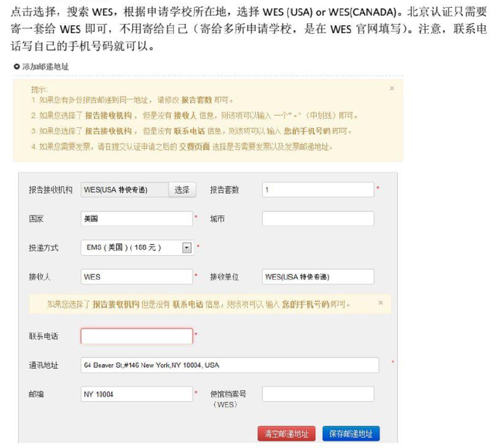Screen dimensions: 497x448
Task: Expand the EMS (美国) shipping options list
Action: 186,247
